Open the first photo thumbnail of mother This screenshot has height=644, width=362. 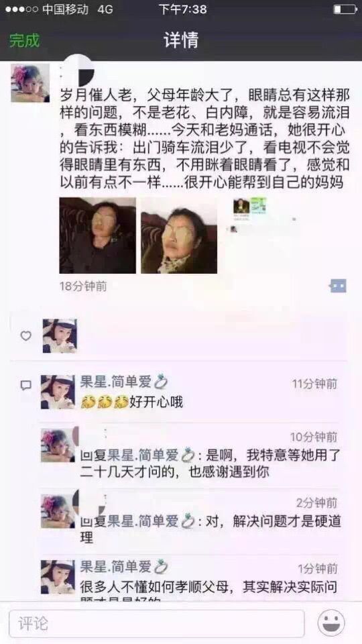(98, 235)
